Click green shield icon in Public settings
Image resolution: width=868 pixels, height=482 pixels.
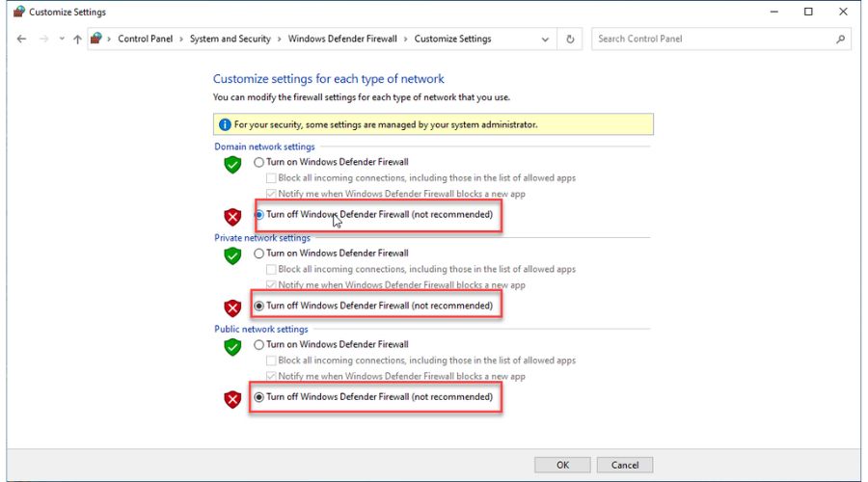[232, 347]
